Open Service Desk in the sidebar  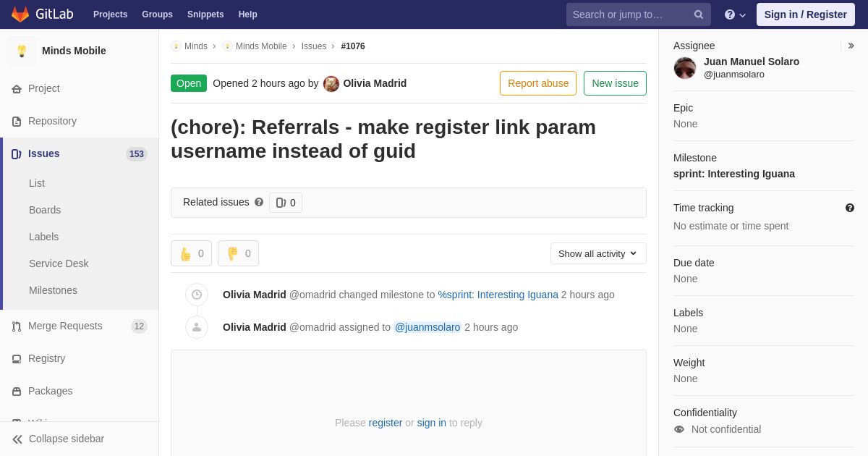(x=59, y=263)
